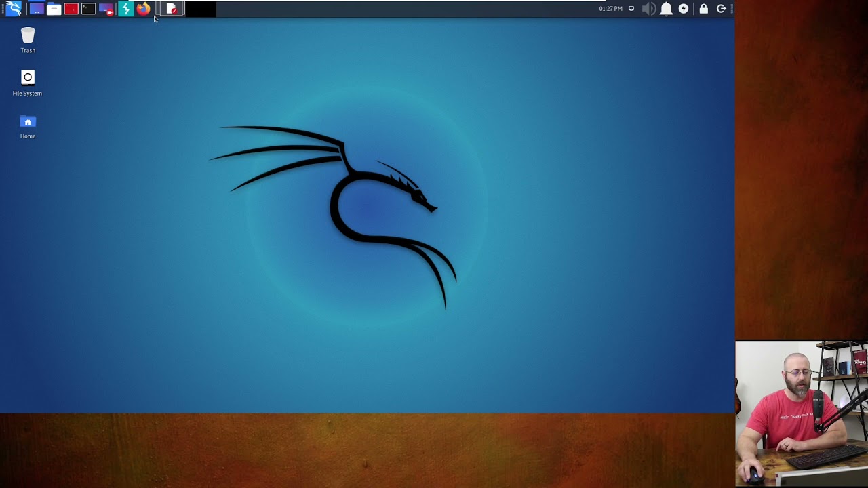Open the power manager lightning icon
Image resolution: width=868 pixels, height=488 pixels.
tap(684, 9)
